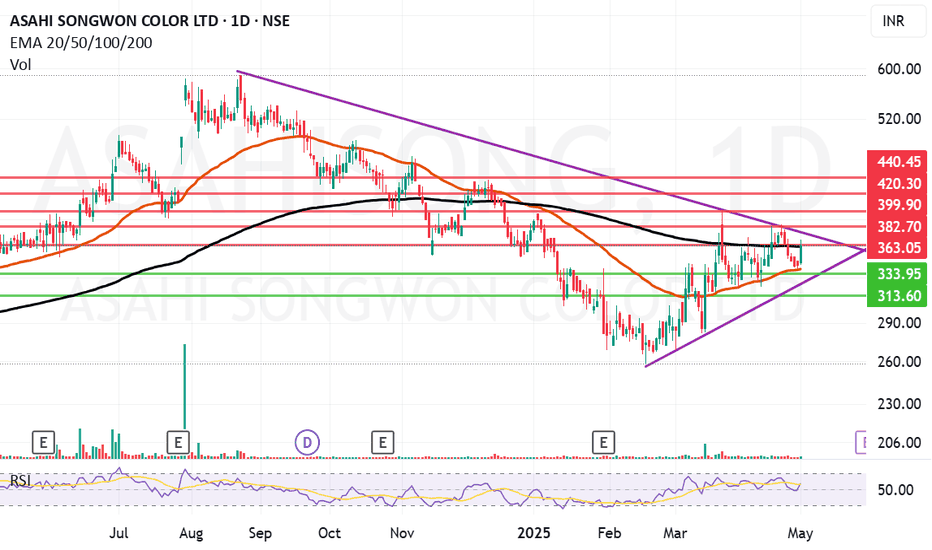The image size is (932, 550).
Task: Click the earnings E marker between Oct and Nov
Action: point(382,442)
